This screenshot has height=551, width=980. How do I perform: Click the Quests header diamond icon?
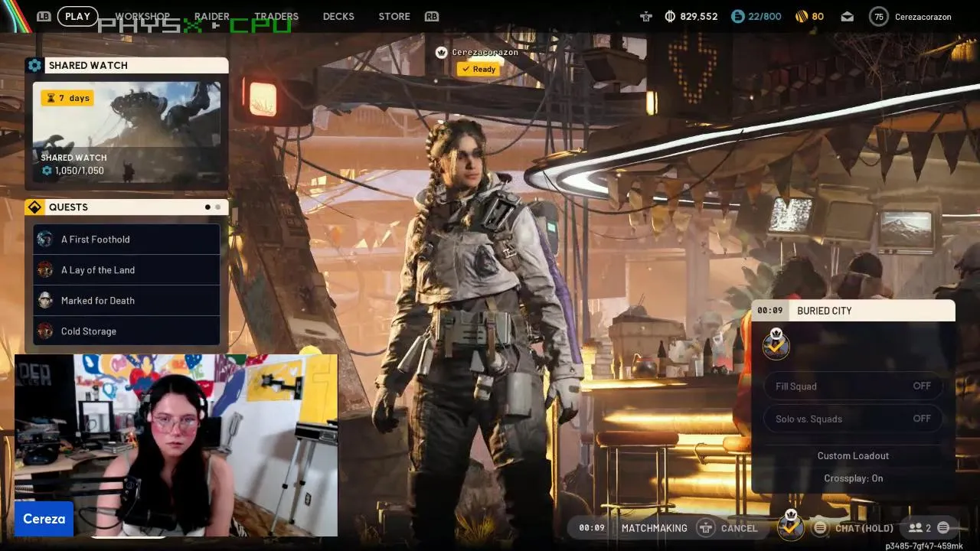pos(34,207)
